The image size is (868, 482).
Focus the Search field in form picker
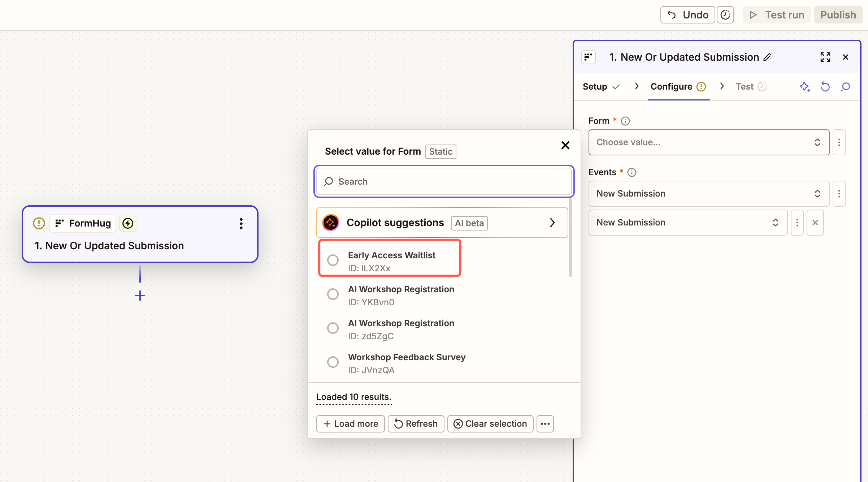point(444,181)
